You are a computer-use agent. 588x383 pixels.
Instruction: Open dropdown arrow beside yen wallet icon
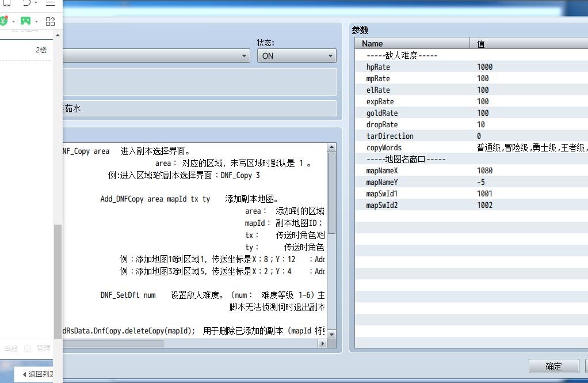[13, 21]
